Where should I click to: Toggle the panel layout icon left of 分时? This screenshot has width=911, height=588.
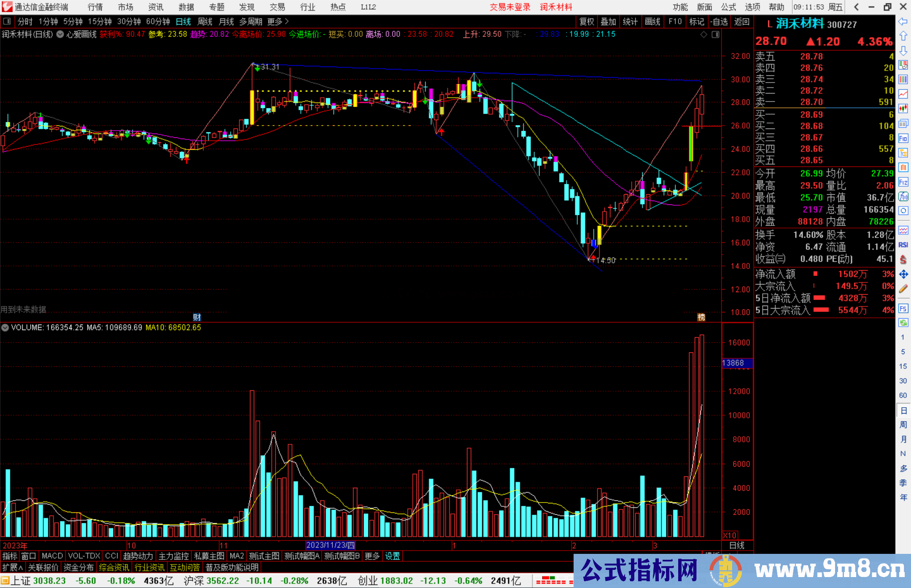point(7,21)
